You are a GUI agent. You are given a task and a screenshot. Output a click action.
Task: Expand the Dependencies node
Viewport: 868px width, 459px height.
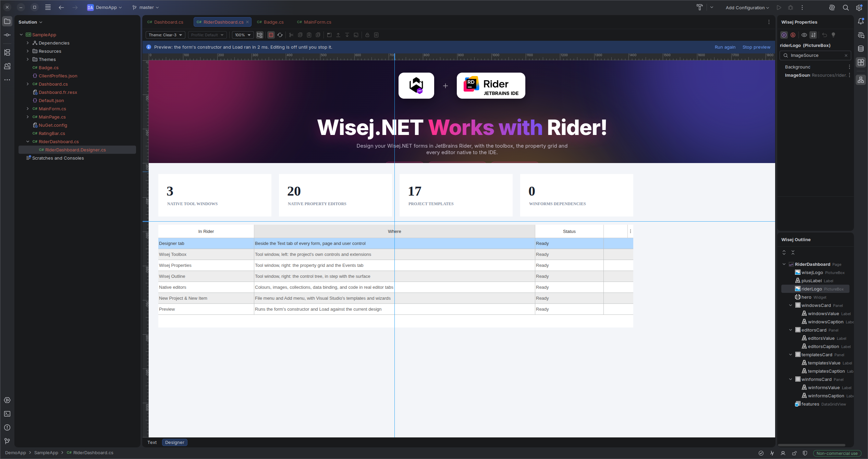(28, 43)
